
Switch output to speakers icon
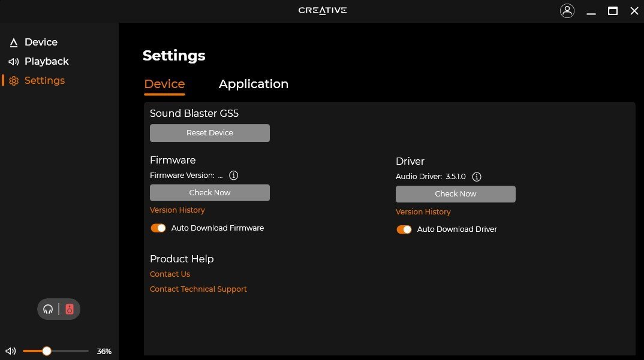click(70, 310)
